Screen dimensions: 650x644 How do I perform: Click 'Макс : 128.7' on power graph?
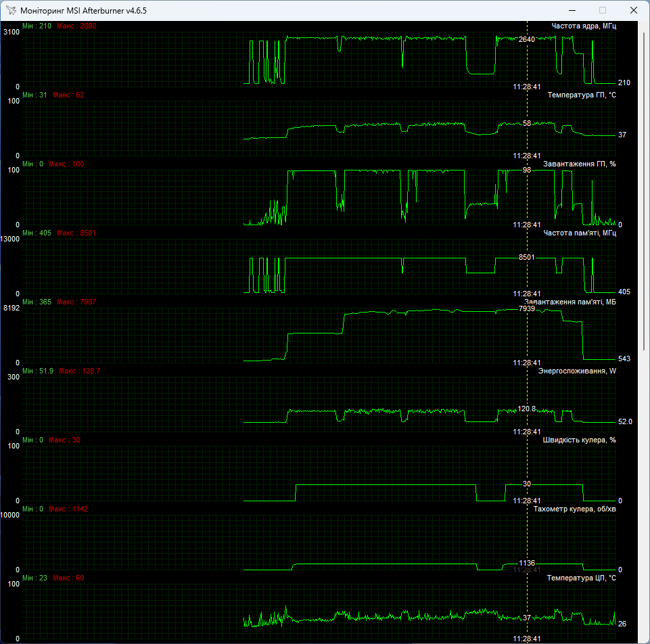pos(80,371)
